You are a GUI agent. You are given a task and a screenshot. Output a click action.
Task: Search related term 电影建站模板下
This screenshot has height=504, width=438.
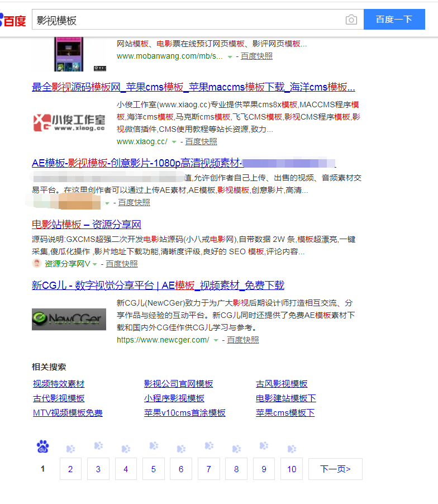click(286, 398)
